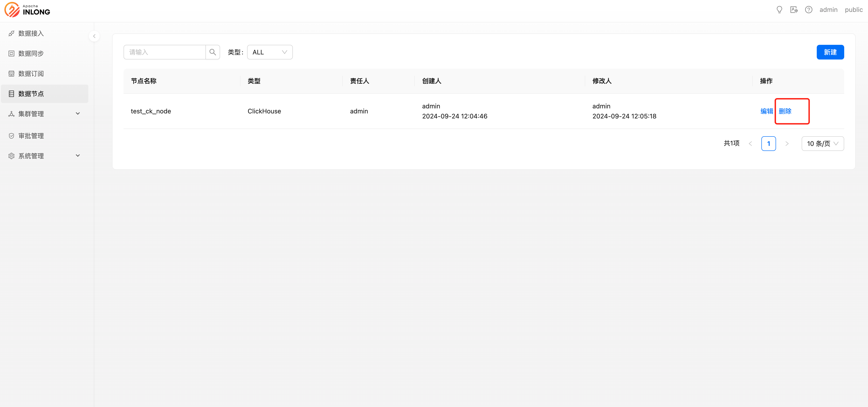
Task: Open the 类型 ALL dropdown
Action: coord(270,52)
